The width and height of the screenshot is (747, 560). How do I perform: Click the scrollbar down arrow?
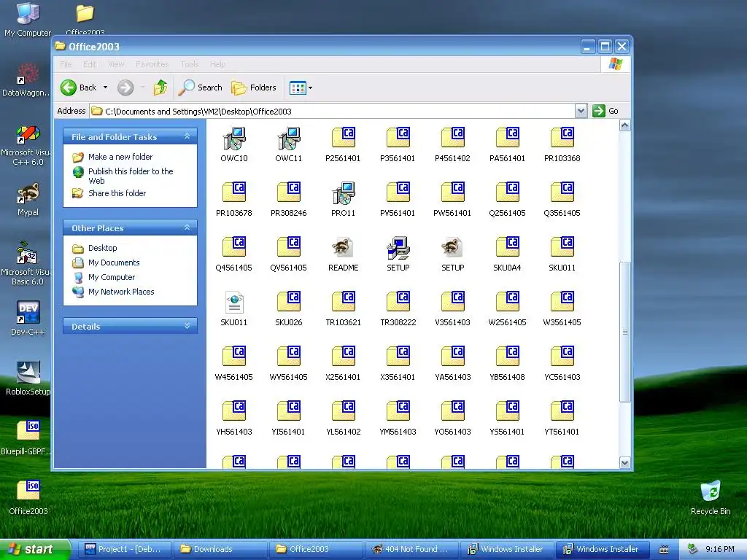pos(624,462)
